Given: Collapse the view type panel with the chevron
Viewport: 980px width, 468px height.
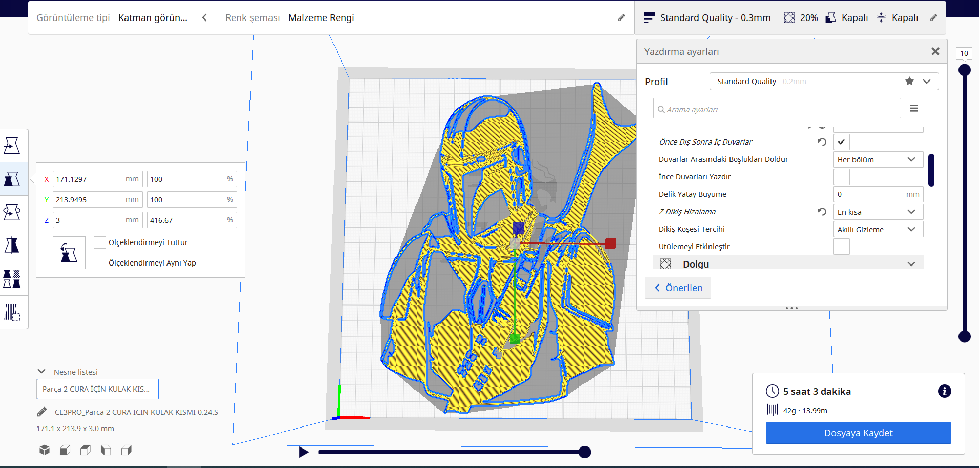Looking at the screenshot, I should 204,18.
